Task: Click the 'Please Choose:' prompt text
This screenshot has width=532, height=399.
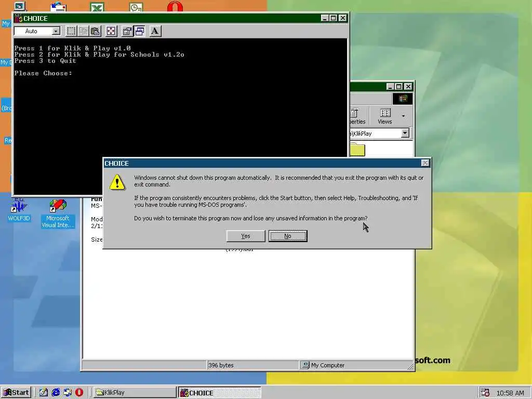Action: (43, 73)
